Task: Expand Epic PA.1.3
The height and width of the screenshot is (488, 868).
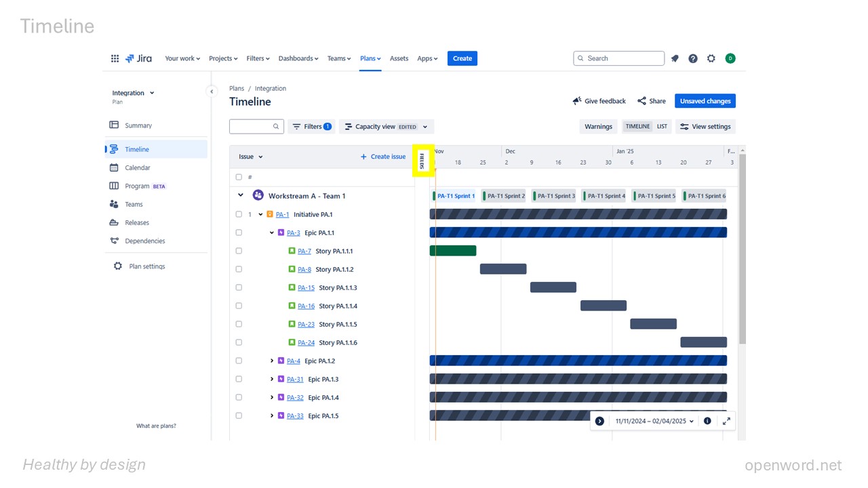Action: coord(272,379)
